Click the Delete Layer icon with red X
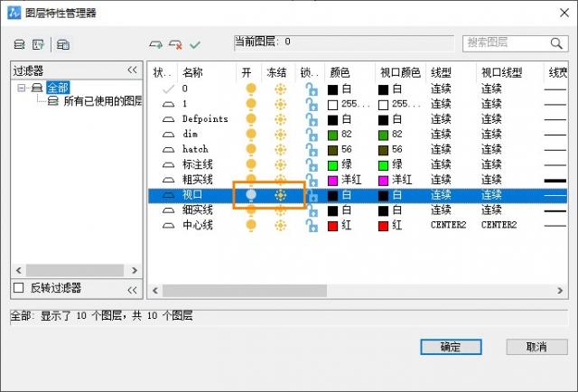Image resolution: width=578 pixels, height=392 pixels. (x=176, y=43)
